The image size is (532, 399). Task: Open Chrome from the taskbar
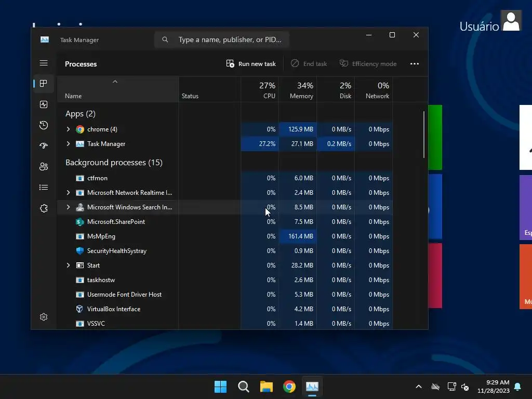pyautogui.click(x=289, y=387)
